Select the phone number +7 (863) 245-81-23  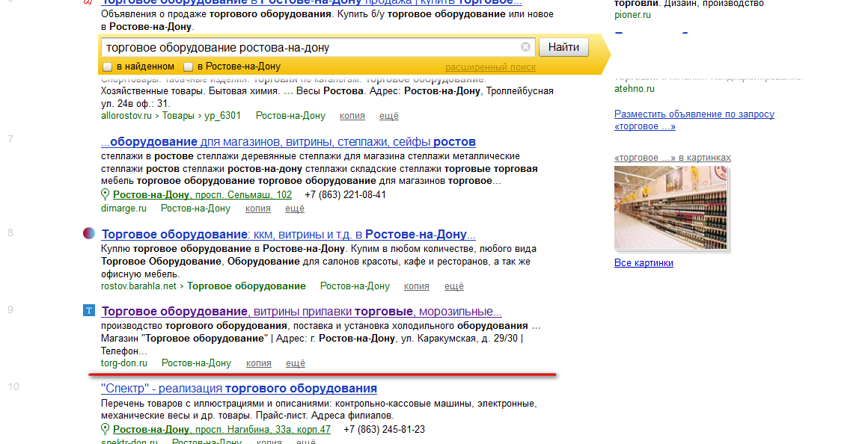[384, 429]
